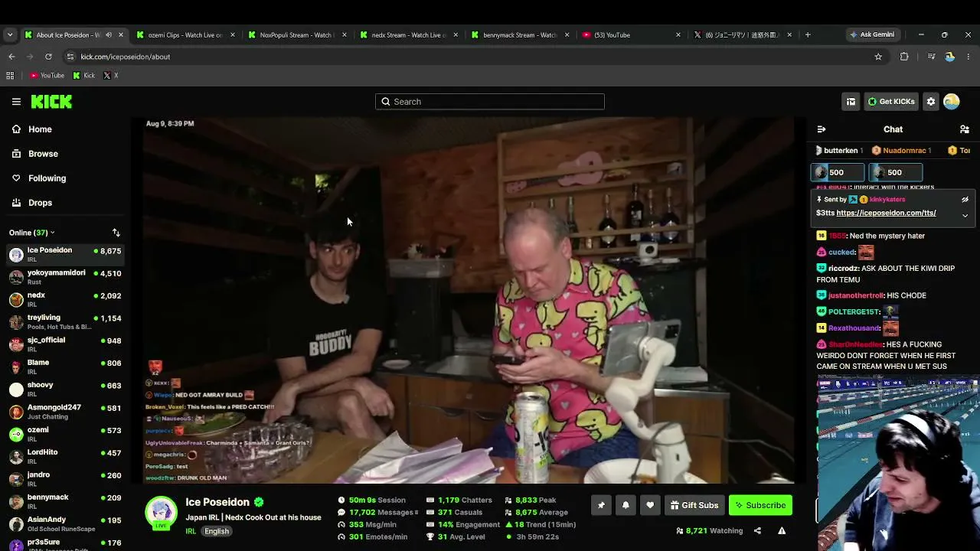
Task: Open the Home section in sidebar
Action: [x=40, y=129]
